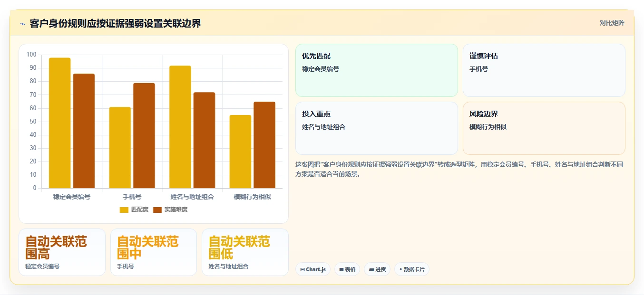This screenshot has width=644, height=295.
Task: Click the brown bar for 模糊行为相似
Action: coord(264,145)
